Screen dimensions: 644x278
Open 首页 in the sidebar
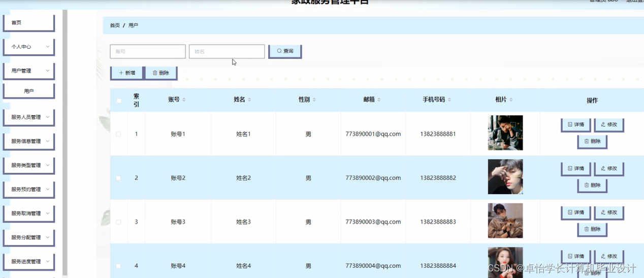pos(29,23)
